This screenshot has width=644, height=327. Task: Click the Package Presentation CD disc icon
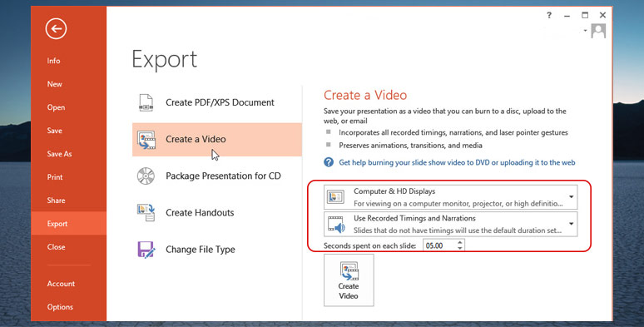click(x=146, y=176)
